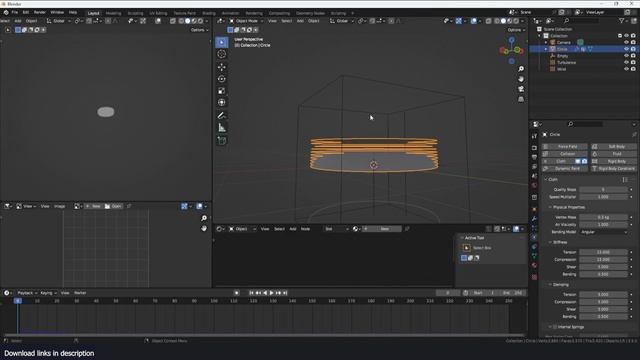This screenshot has width=640, height=360.
Task: Hide the Circle object in viewport
Action: (x=626, y=49)
